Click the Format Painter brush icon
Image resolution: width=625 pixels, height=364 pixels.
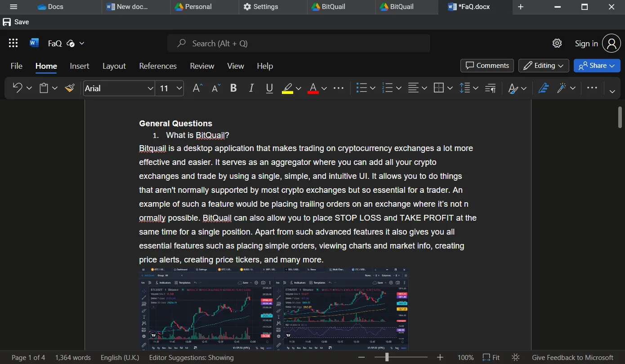pos(70,89)
